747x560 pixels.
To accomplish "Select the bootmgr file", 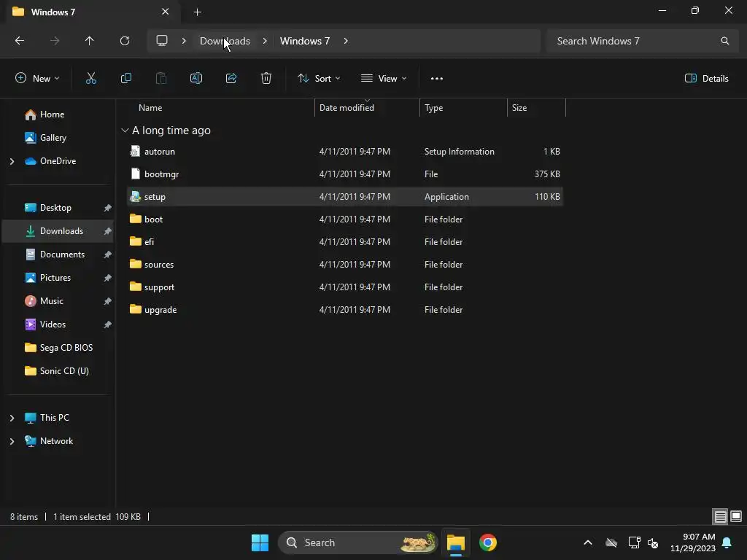I will click(x=345, y=174).
